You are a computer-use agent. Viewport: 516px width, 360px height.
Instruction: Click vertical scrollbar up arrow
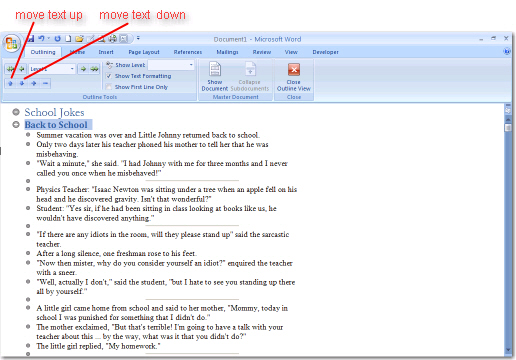(x=508, y=119)
